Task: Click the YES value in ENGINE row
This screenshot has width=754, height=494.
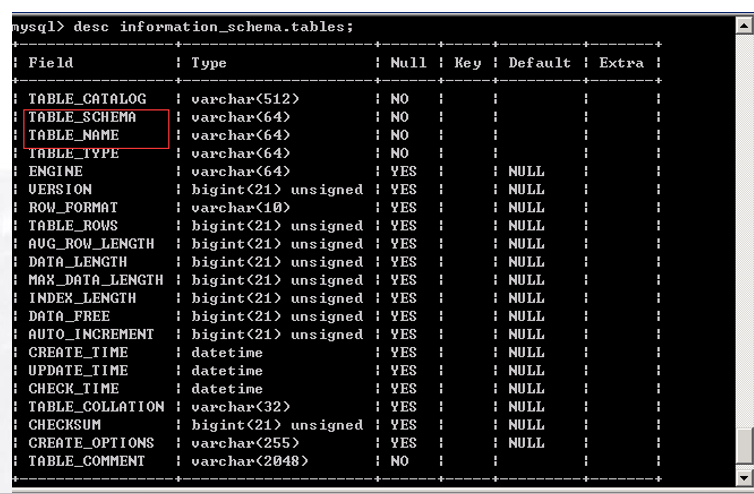Action: pos(403,171)
